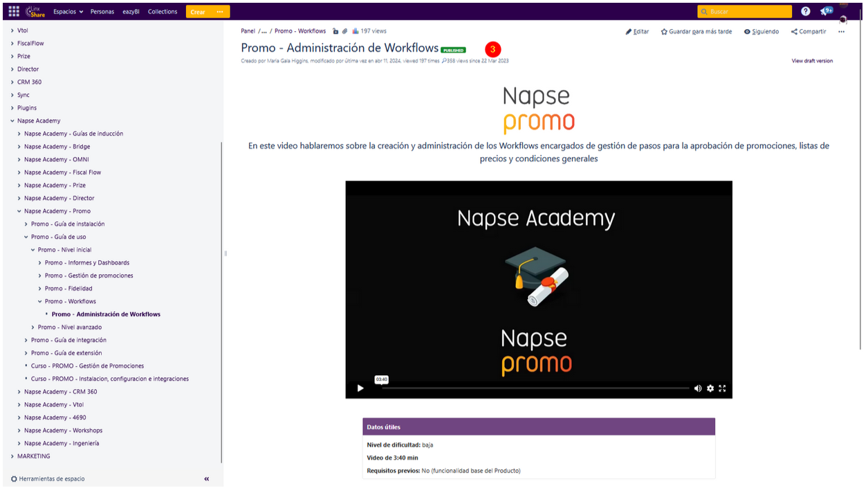The height and width of the screenshot is (488, 868).
Task: Expand Promo - Nivel avanzado node
Action: (x=33, y=327)
